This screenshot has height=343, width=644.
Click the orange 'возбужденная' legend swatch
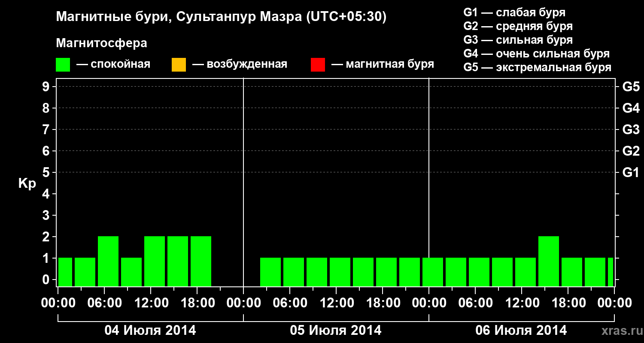pyautogui.click(x=179, y=65)
